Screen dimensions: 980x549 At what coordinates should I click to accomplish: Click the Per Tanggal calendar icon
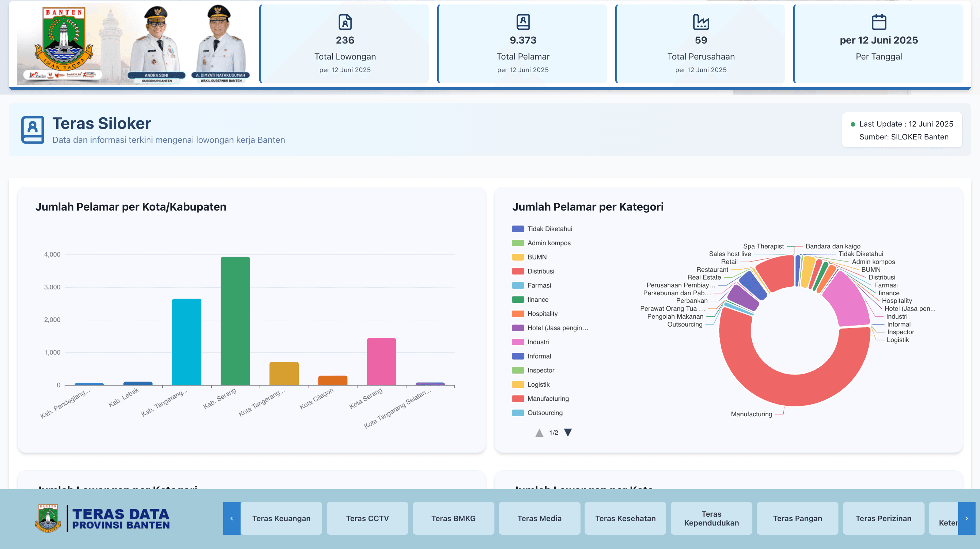click(x=879, y=22)
